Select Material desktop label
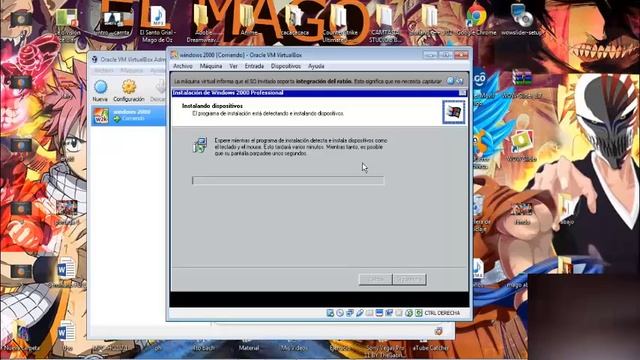 pyautogui.click(x=249, y=348)
